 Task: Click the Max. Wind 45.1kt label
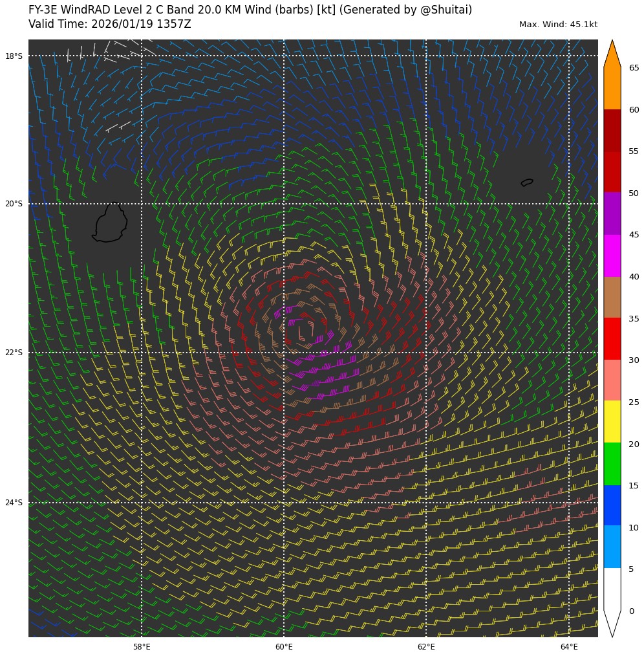point(558,25)
